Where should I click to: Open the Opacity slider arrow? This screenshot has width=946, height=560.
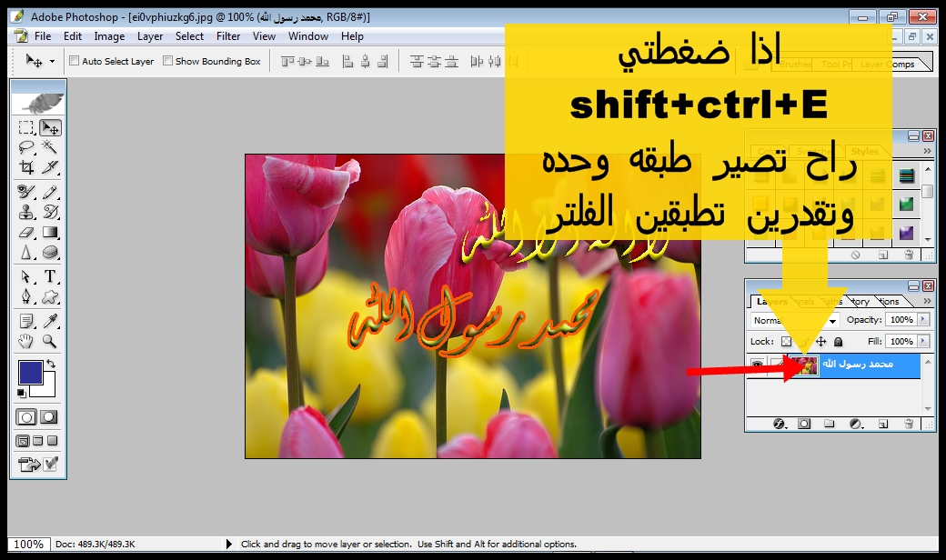tap(923, 320)
